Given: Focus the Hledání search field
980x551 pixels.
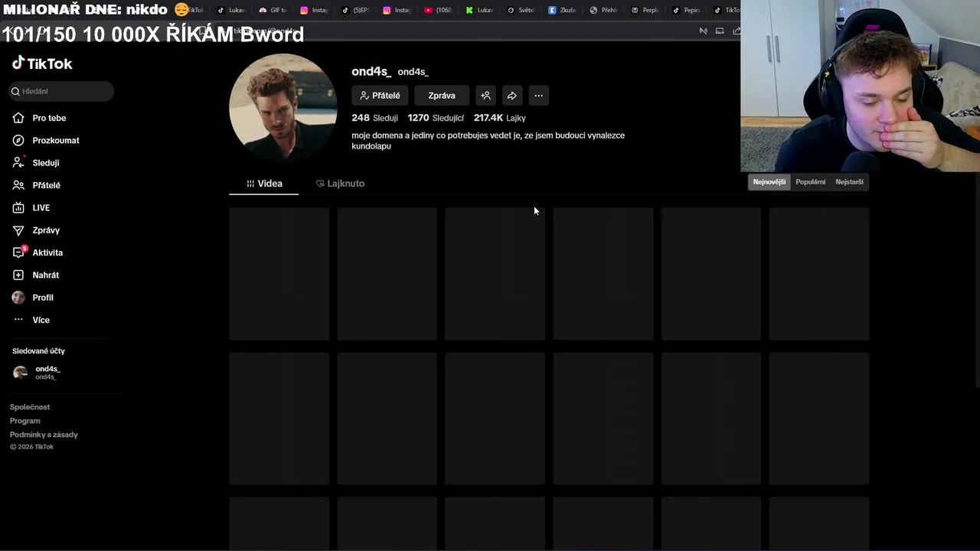Looking at the screenshot, I should [61, 91].
